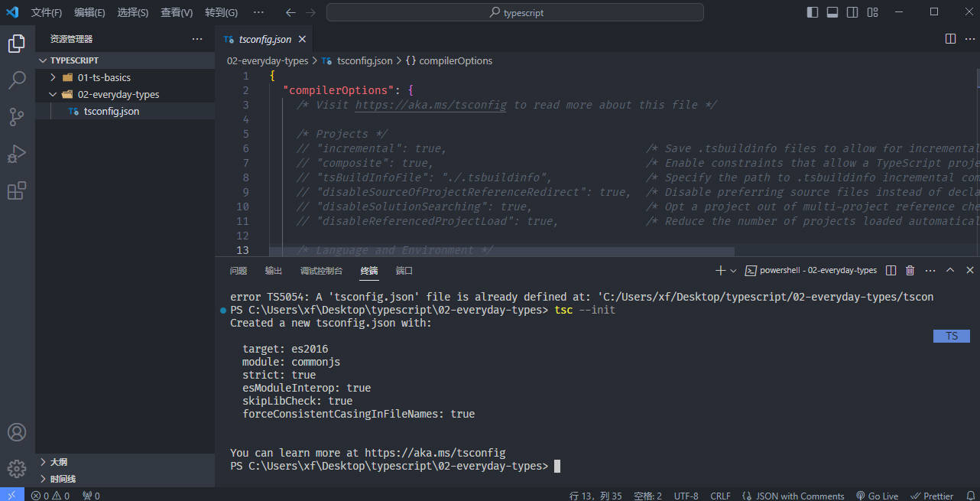980x501 pixels.
Task: Open editor more actions menu
Action: pyautogui.click(x=969, y=39)
